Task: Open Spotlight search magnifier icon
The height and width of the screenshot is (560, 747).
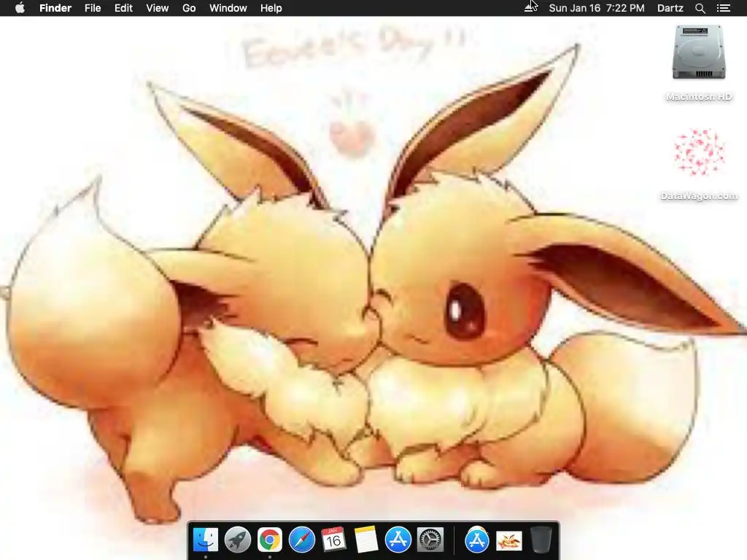Action: tap(700, 8)
